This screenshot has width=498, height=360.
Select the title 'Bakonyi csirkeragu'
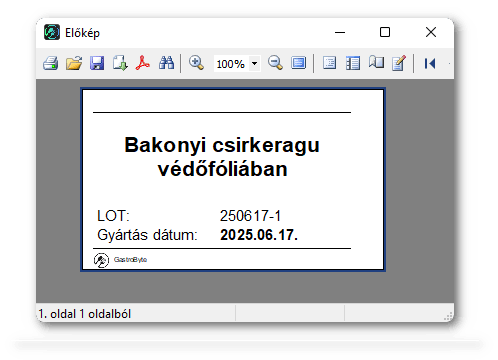[x=222, y=145]
